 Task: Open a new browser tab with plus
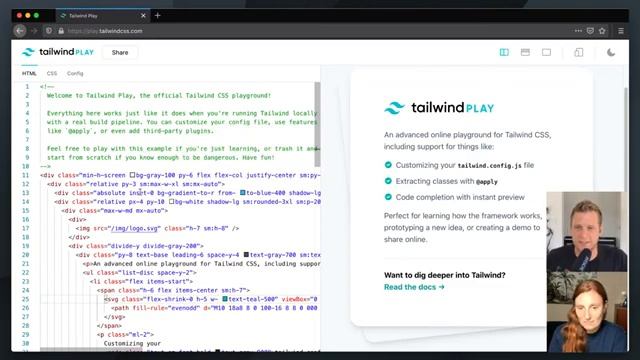coord(158,16)
